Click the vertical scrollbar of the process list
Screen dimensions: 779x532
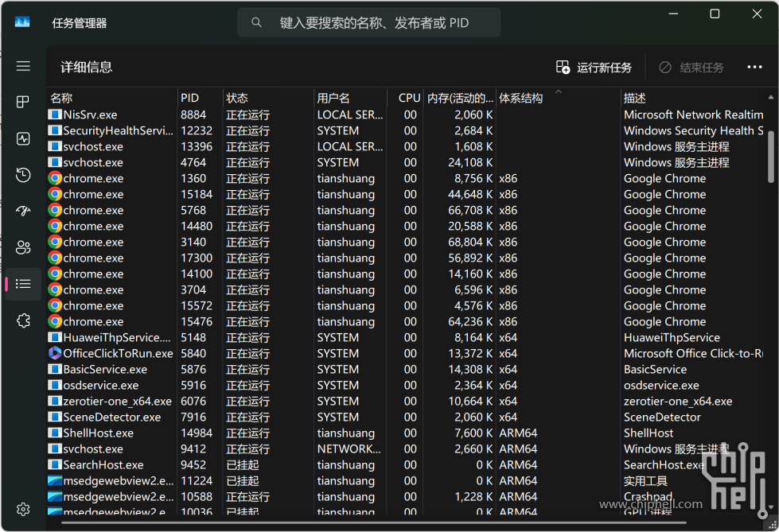pos(770,151)
